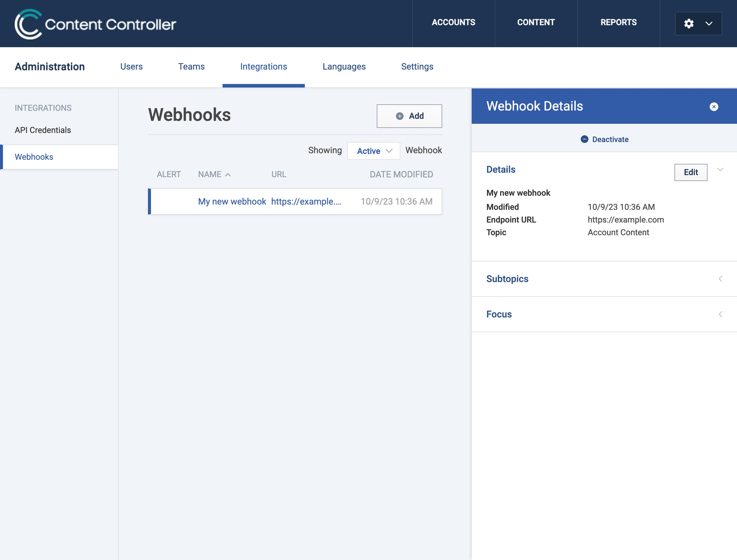
Task: Open the Active status dropdown
Action: point(373,151)
